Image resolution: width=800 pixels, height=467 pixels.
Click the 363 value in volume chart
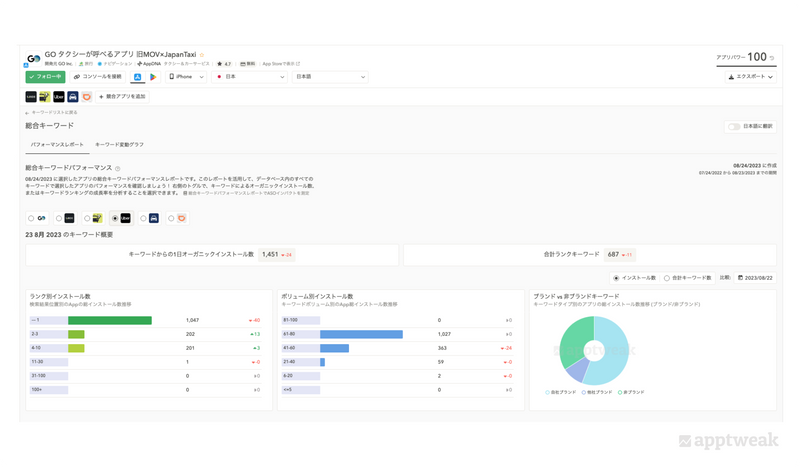442,348
